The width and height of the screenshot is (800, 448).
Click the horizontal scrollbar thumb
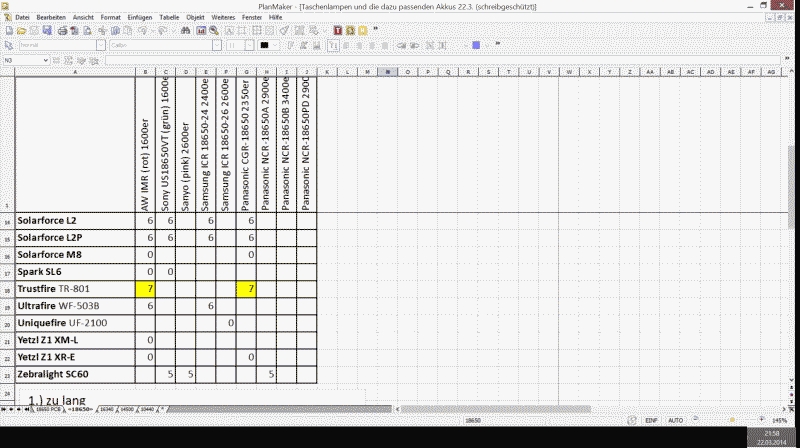tap(495, 409)
